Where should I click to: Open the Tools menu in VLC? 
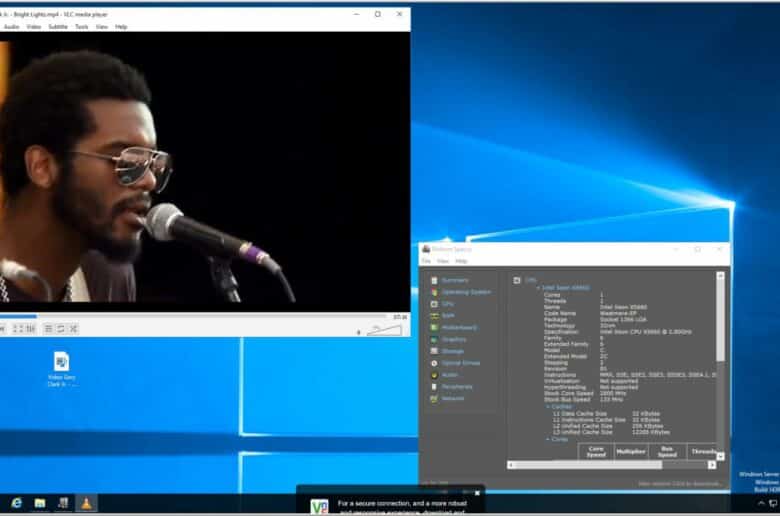coord(82,26)
